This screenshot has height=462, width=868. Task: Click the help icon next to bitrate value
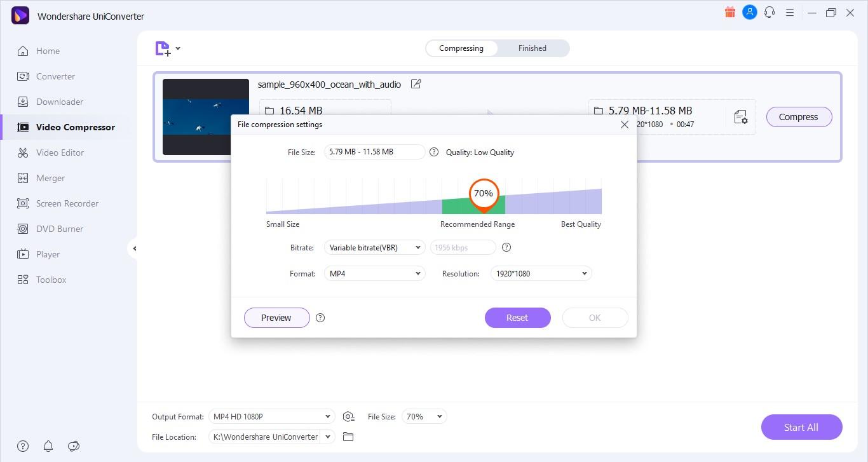pos(506,247)
